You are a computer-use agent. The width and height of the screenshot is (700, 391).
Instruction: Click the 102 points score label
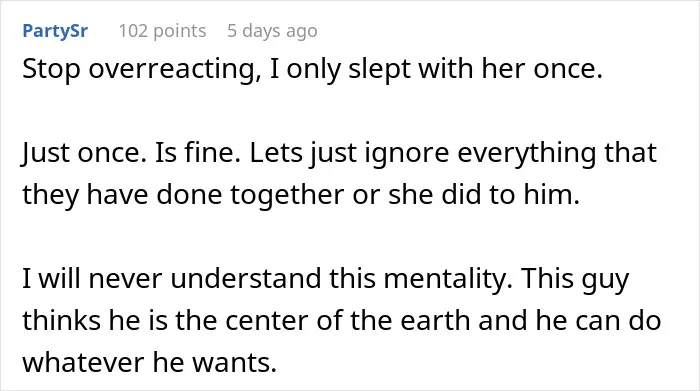click(162, 31)
